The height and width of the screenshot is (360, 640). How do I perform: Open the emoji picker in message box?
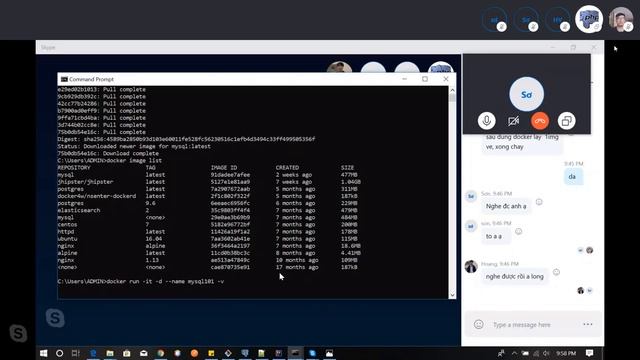(x=478, y=324)
